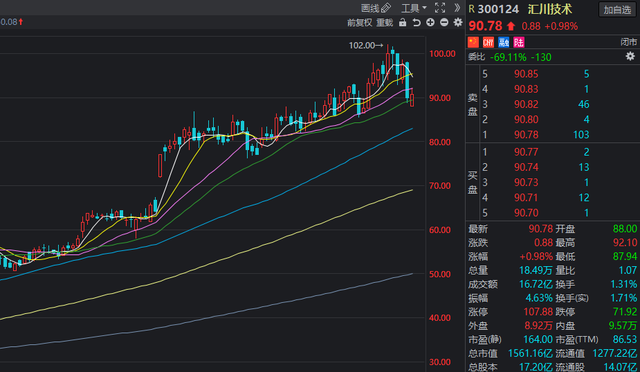Screen dimensions: 640x372
Task: Zoom in chart with plus icon
Action: [430, 22]
